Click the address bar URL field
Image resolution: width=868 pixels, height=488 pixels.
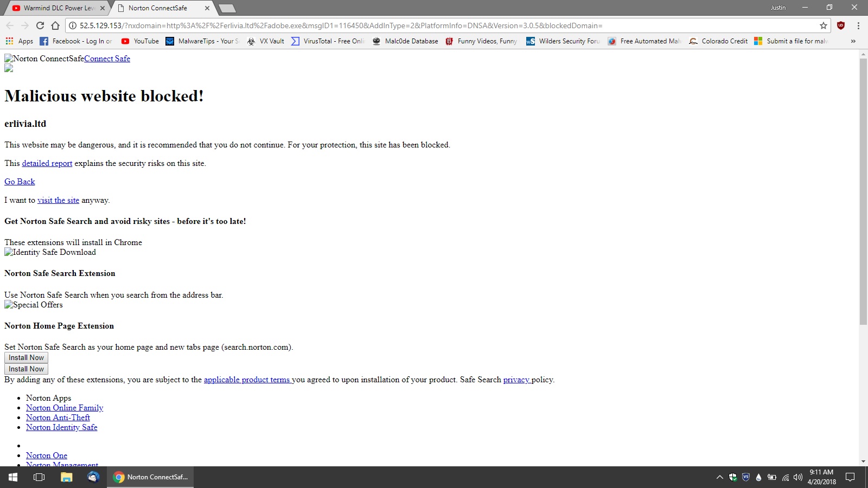[x=447, y=25]
